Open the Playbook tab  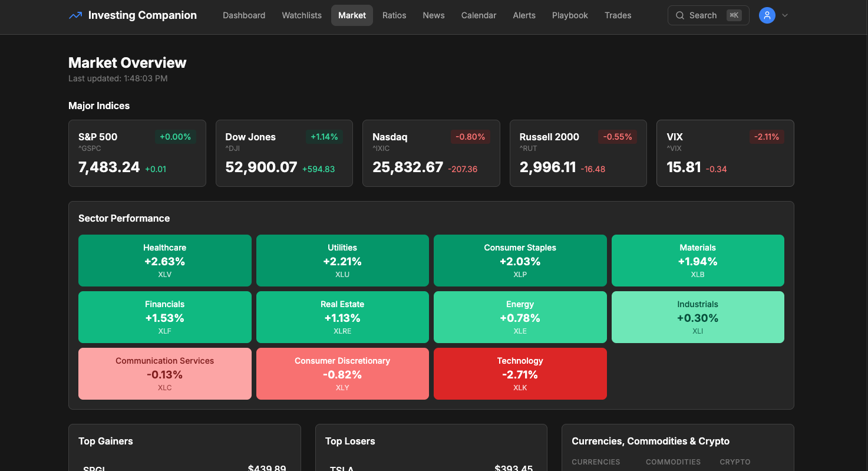pyautogui.click(x=570, y=15)
